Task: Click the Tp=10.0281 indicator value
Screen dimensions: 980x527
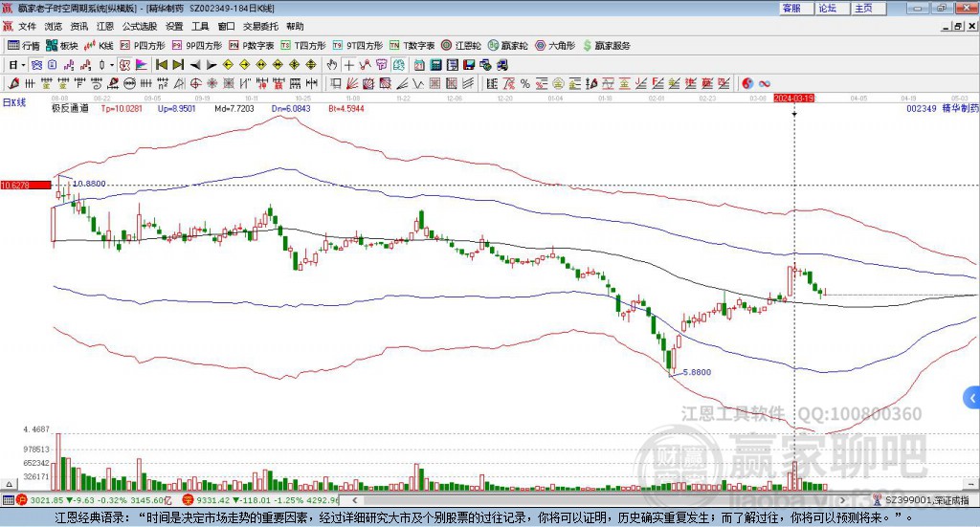Action: [x=122, y=108]
